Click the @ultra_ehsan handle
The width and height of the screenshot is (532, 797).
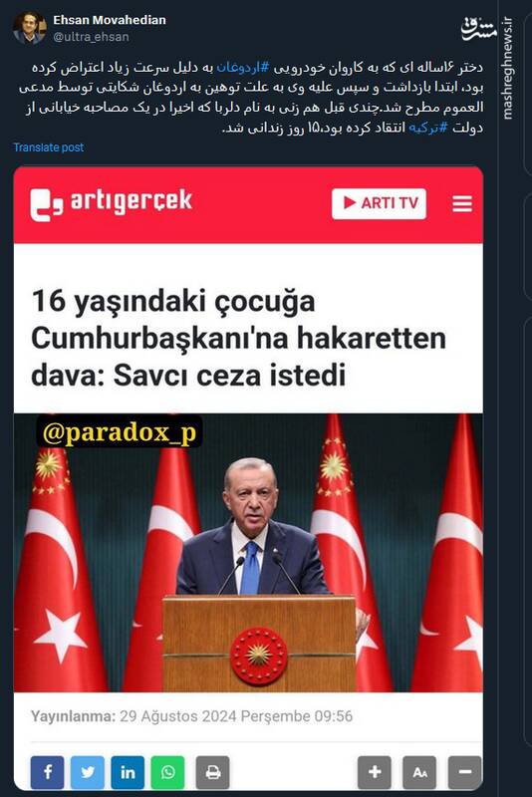[x=91, y=37]
